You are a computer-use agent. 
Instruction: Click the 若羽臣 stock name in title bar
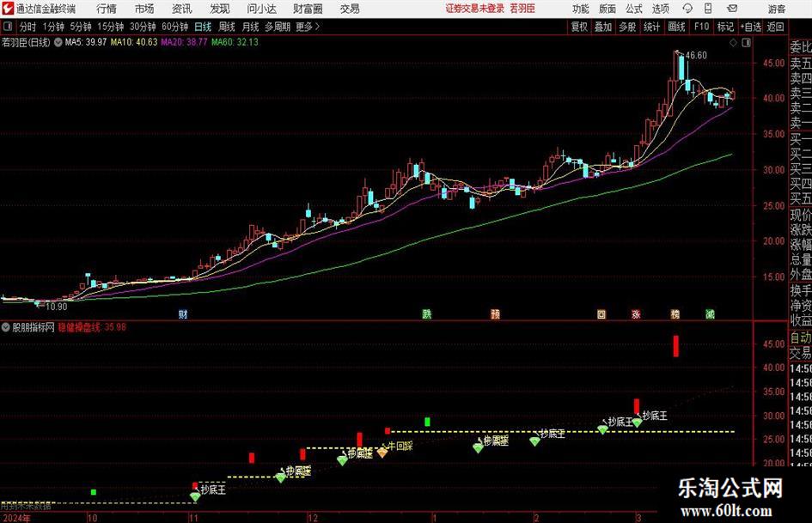(522, 9)
